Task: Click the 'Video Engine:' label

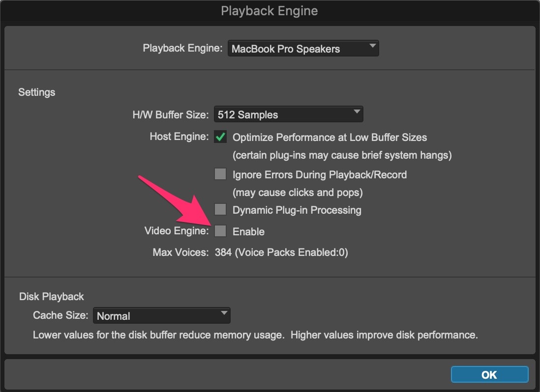Action: 177,231
